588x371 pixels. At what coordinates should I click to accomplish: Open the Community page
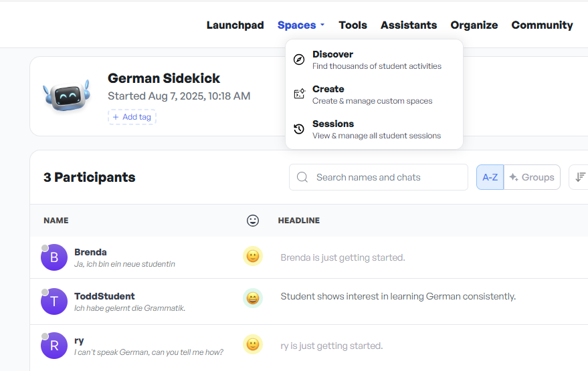point(542,25)
